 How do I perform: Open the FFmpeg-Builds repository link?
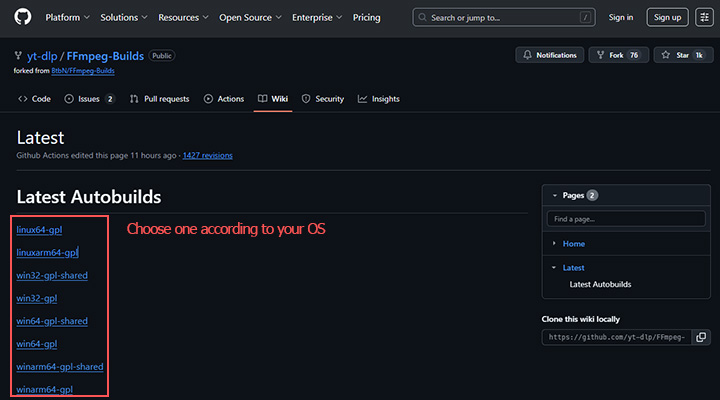pyautogui.click(x=105, y=56)
